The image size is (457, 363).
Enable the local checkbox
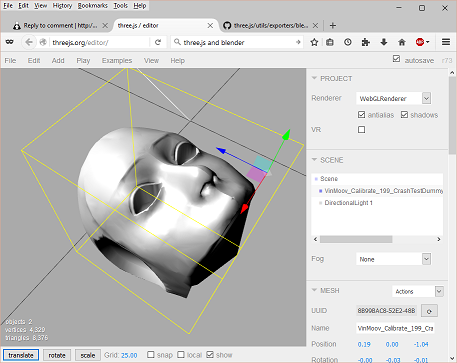181,354
